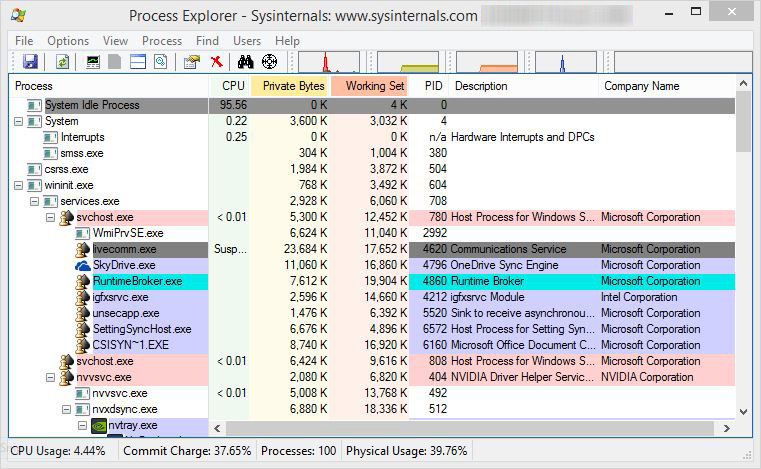761x469 pixels.
Task: Click the red X Kill Process icon
Action: pyautogui.click(x=216, y=62)
